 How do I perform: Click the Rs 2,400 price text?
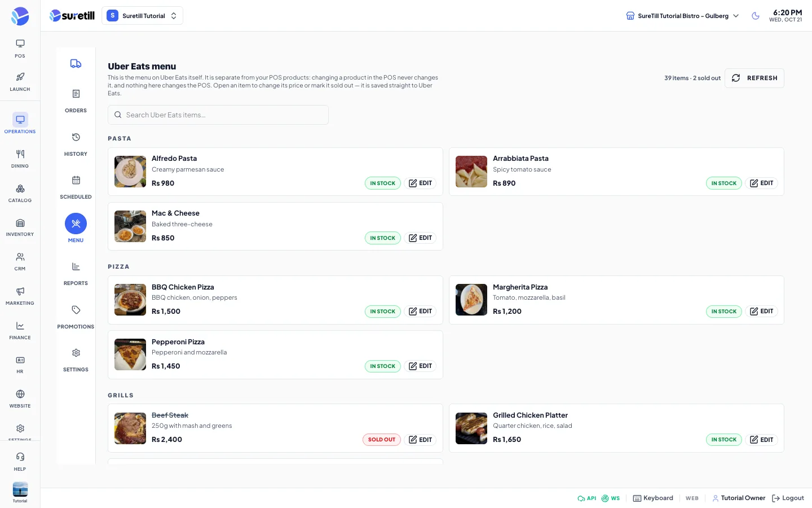pyautogui.click(x=167, y=440)
